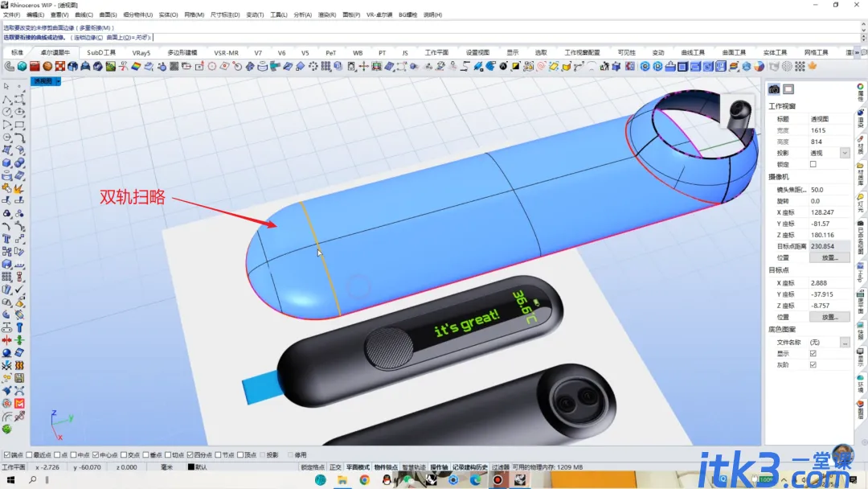Click the spiral icon in top toolbar
This screenshot has width=868, height=489.
pyautogui.click(x=541, y=67)
